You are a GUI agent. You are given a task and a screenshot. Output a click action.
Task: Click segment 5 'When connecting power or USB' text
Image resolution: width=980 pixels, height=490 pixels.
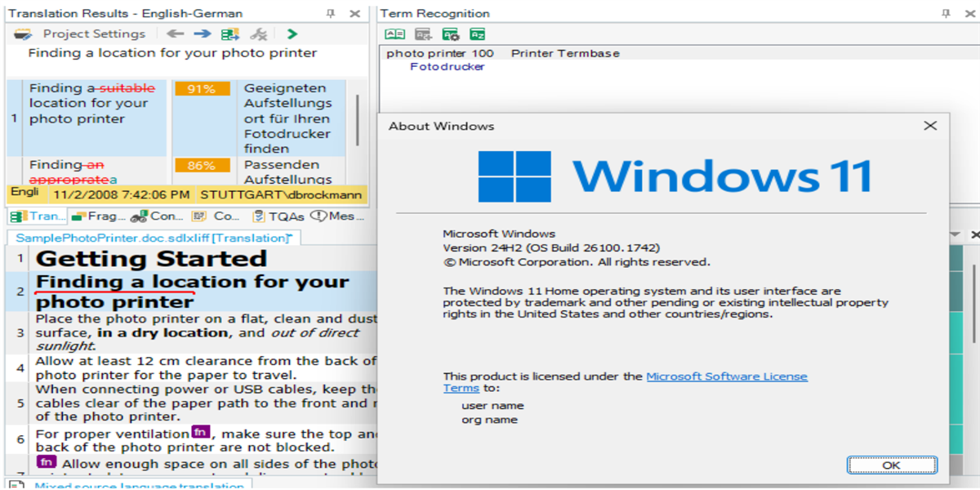pyautogui.click(x=206, y=403)
